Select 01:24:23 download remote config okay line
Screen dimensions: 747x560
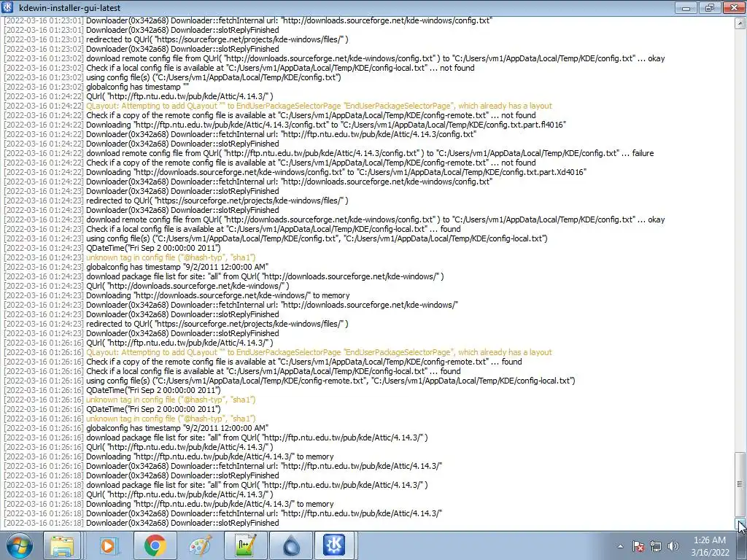pyautogui.click(x=334, y=219)
